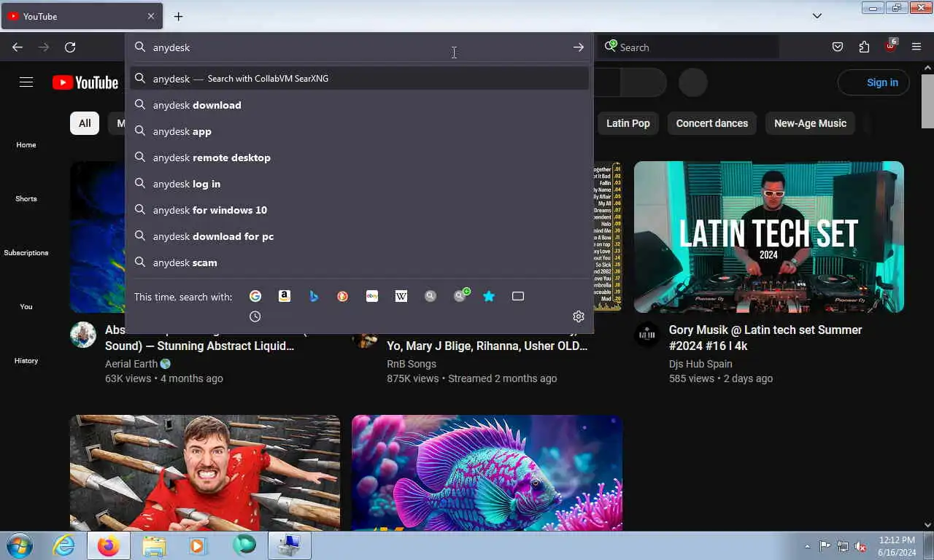Click the Go arrow in address bar
The height and width of the screenshot is (560, 934).
579,47
